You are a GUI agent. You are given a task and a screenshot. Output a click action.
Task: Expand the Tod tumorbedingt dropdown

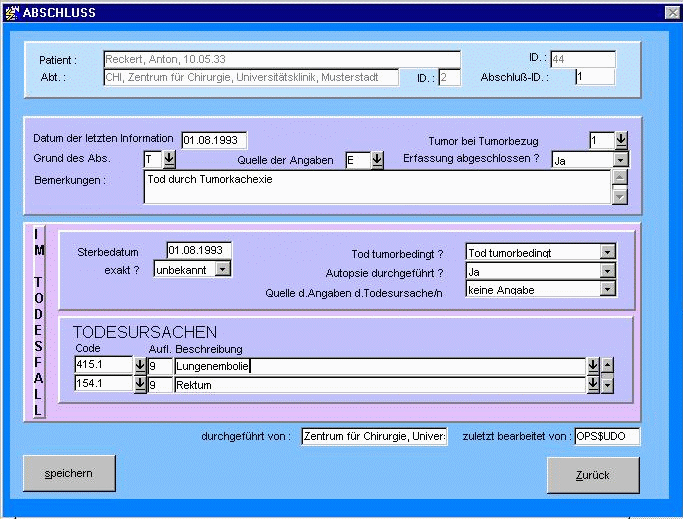coord(607,252)
